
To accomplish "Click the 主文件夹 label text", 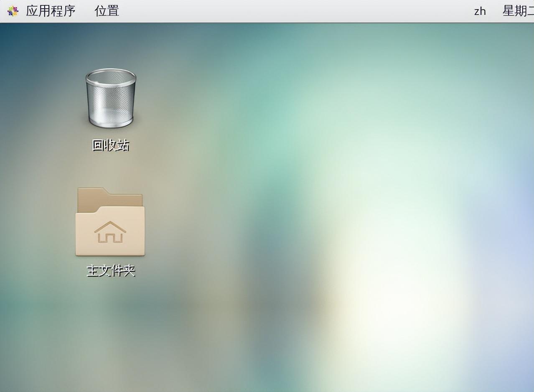I will (x=111, y=271).
